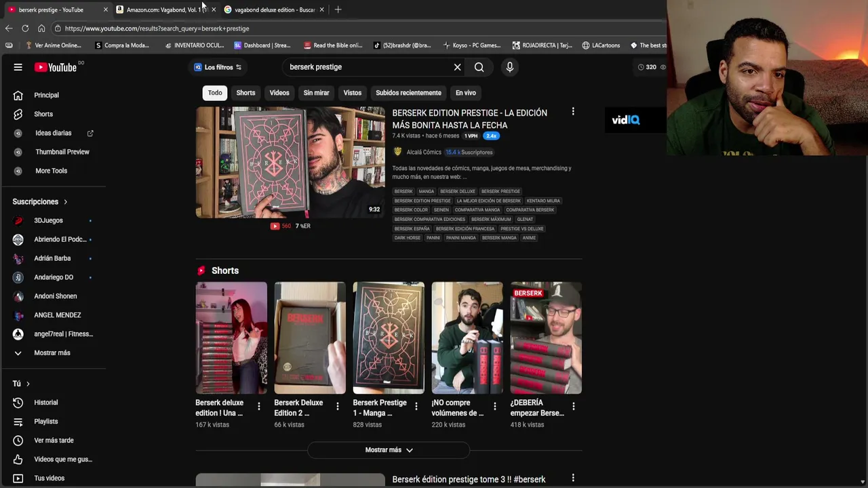
Task: Click the PRESTIGE VS DELUXE tag
Action: coord(522,229)
